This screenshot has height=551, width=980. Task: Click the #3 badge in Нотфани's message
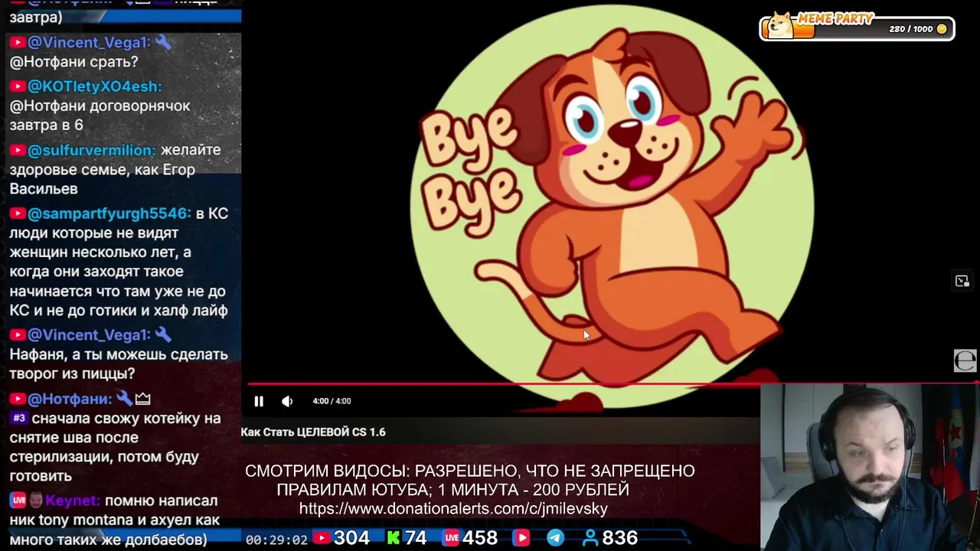(19, 419)
